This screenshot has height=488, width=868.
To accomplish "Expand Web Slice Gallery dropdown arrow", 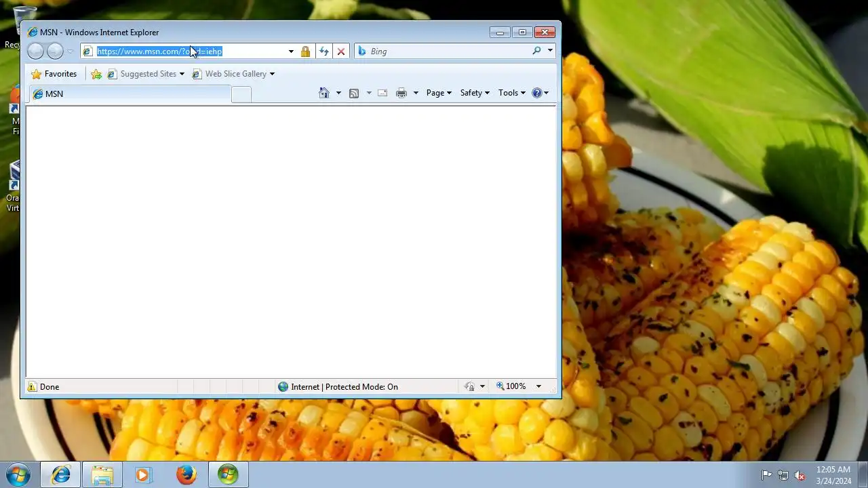I will click(272, 74).
